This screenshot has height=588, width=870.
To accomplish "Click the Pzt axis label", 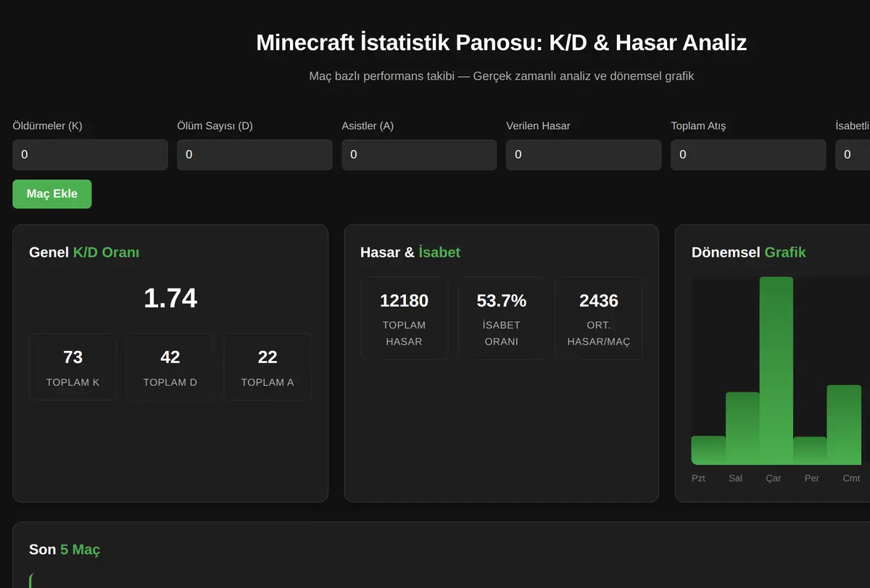I will pyautogui.click(x=698, y=479).
